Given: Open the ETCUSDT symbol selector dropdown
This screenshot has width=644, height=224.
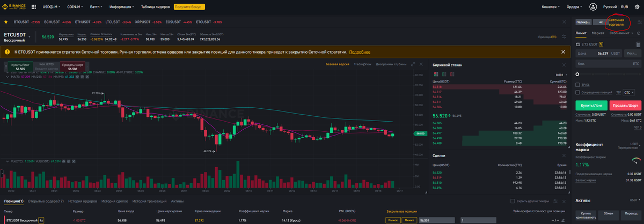Looking at the screenshot, I should (18, 36).
